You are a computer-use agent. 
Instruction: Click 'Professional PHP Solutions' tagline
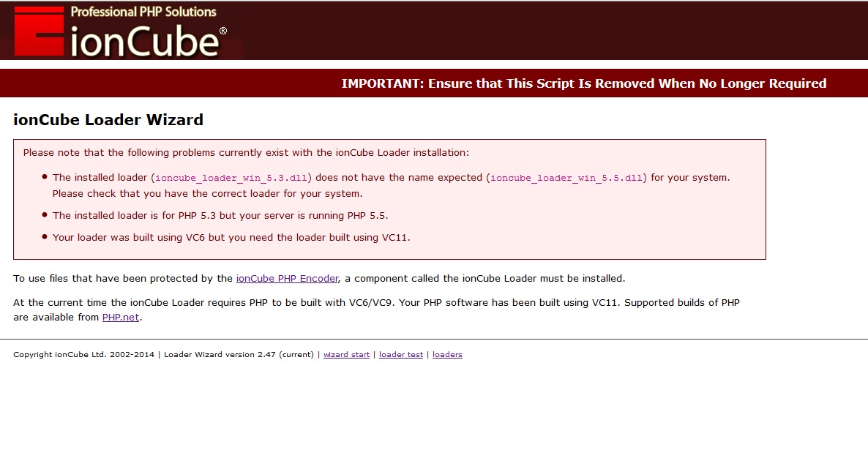pos(143,12)
